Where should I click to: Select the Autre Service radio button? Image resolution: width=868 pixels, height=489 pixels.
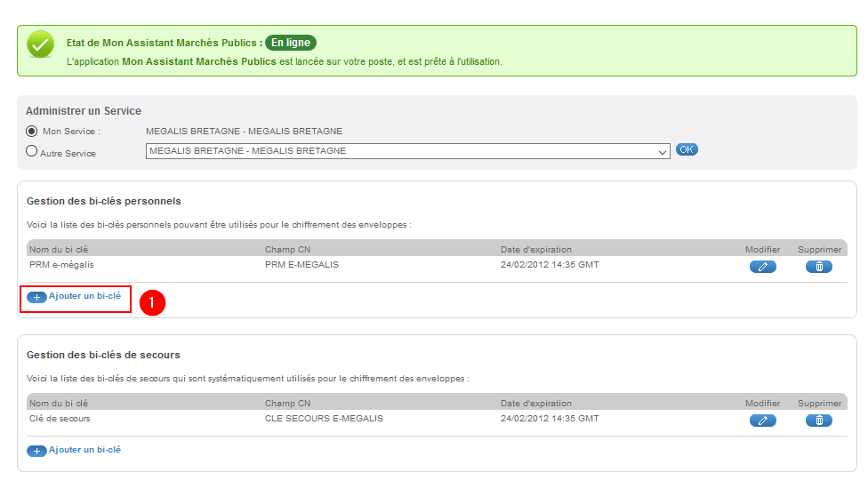pyautogui.click(x=31, y=151)
